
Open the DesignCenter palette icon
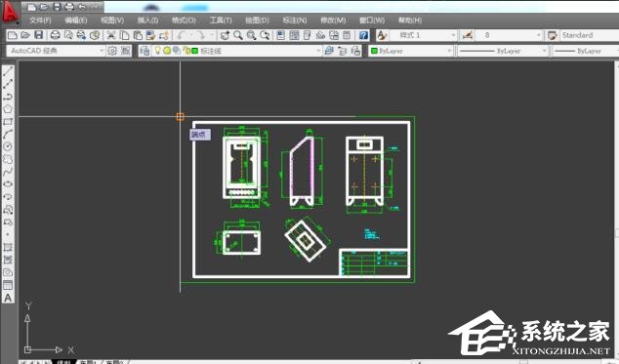coord(294,35)
